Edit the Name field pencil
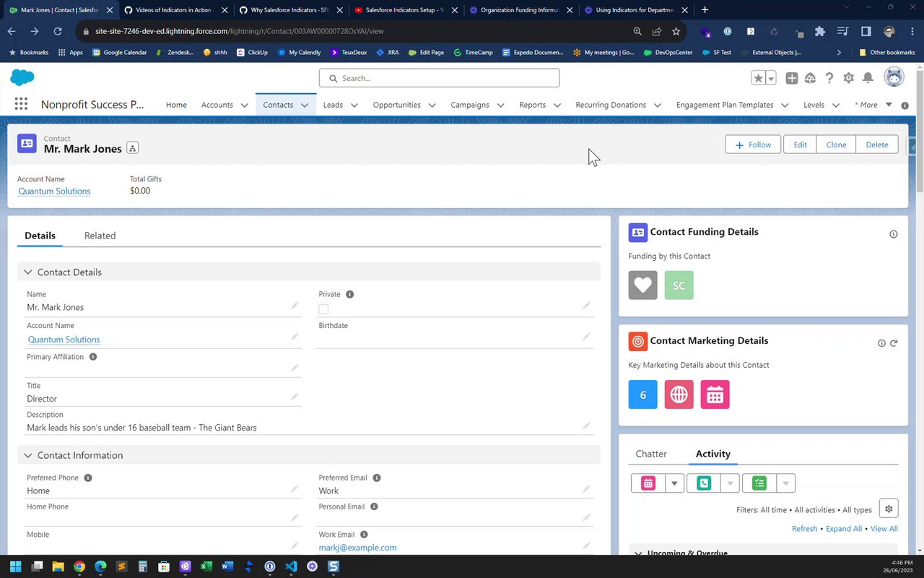Screen dimensions: 924x578 (295, 306)
